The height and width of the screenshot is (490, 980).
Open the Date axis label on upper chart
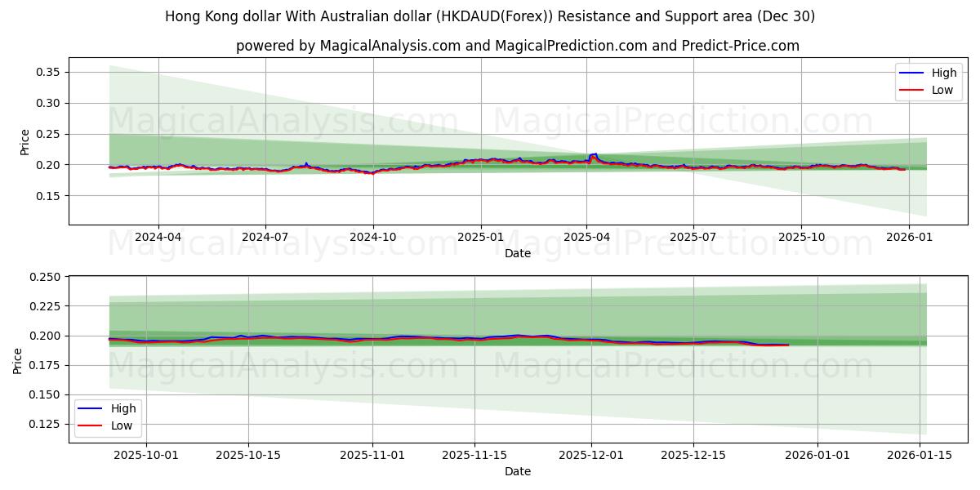click(516, 254)
